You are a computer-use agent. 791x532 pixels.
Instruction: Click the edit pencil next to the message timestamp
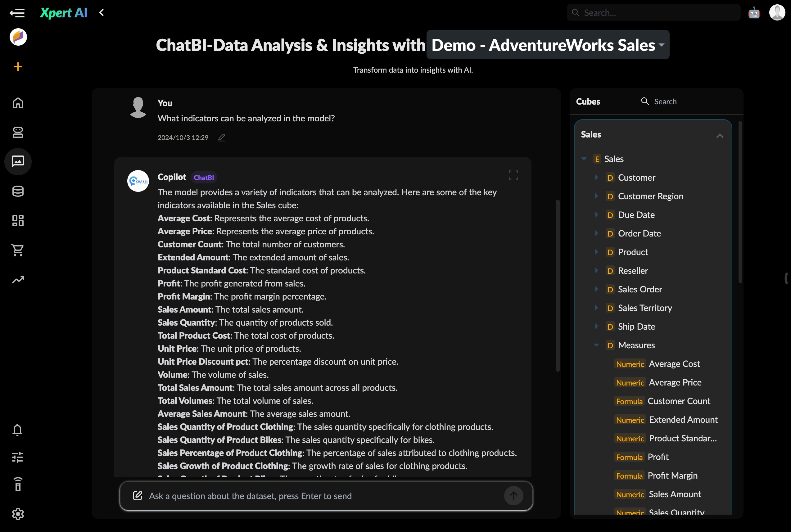coord(222,138)
